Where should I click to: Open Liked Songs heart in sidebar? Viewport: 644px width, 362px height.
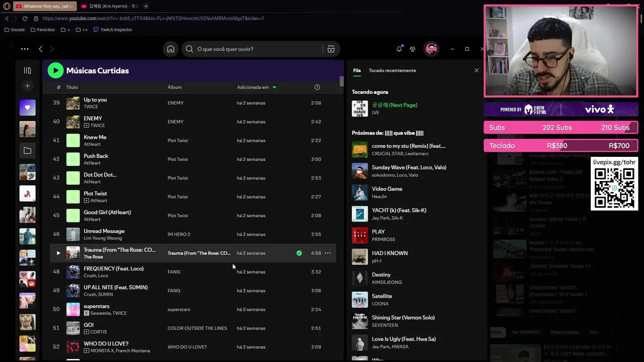pyautogui.click(x=27, y=107)
